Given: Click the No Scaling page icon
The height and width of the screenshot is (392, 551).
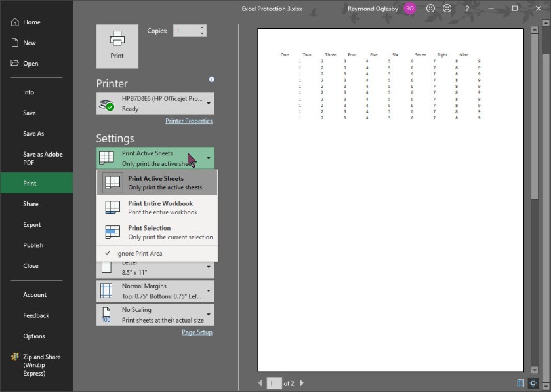Looking at the screenshot, I should click(x=107, y=314).
